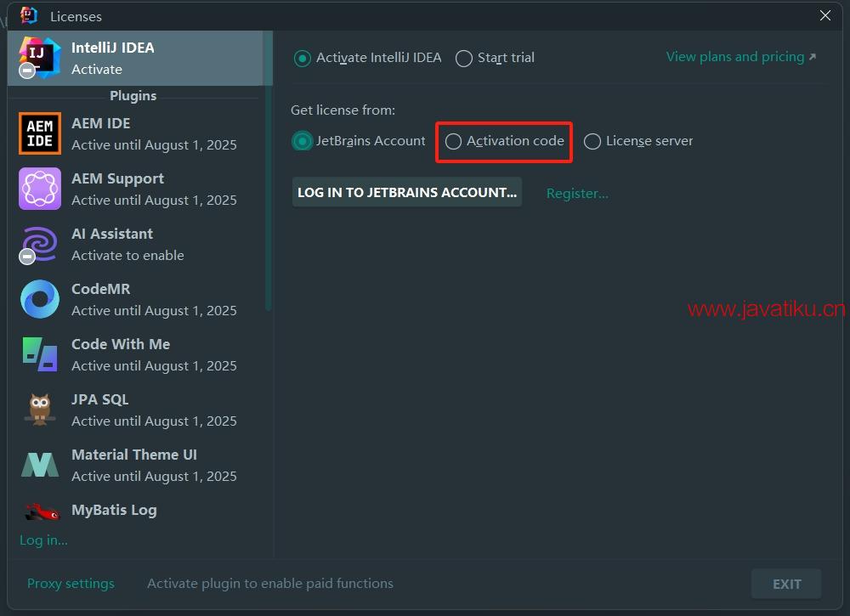Viewport: 850px width, 616px height.
Task: Click the Get license from label
Action: pos(343,110)
